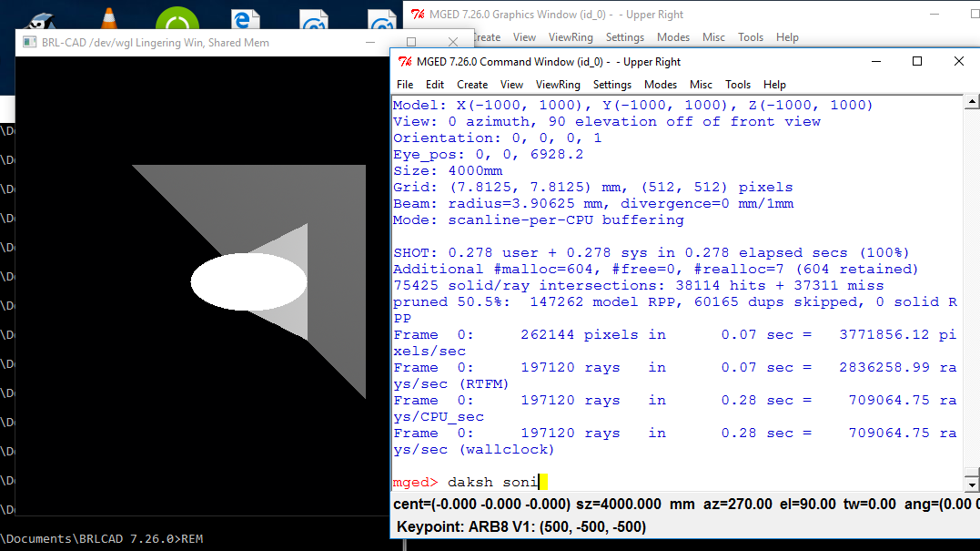Click 'el=90.00' in the status bar
Screen dimensions: 980x551
pyautogui.click(x=807, y=504)
